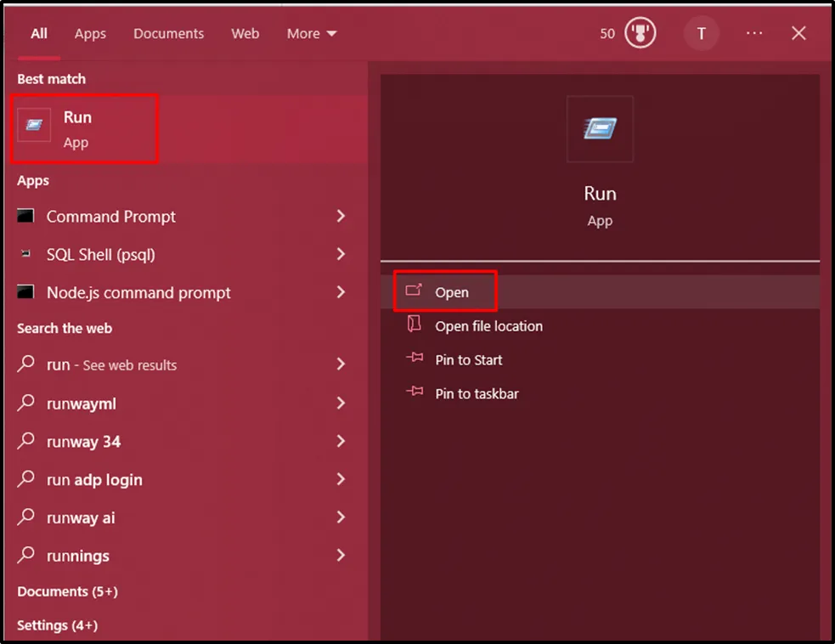The width and height of the screenshot is (835, 644).
Task: Expand the SQL Shell (psql) arrow
Action: click(341, 254)
